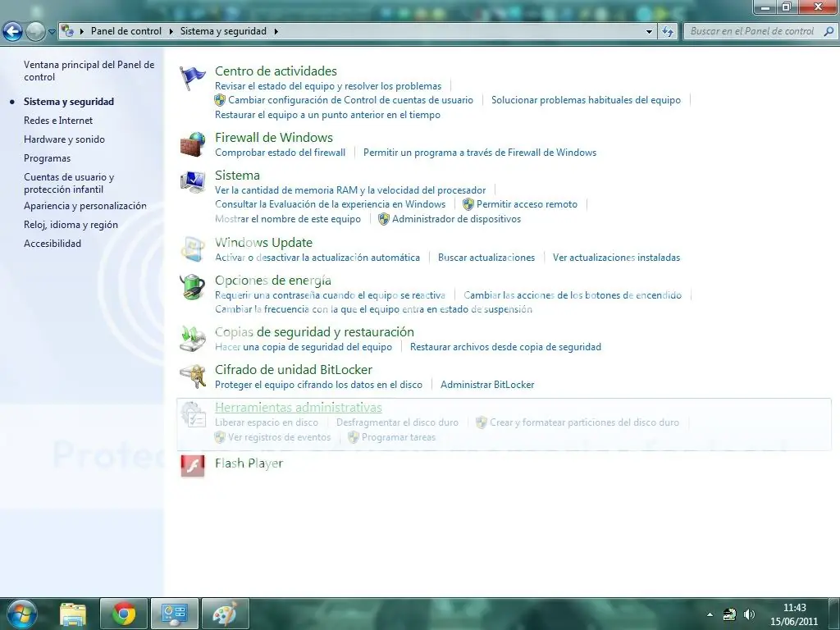Click the Flash Player icon

(193, 466)
